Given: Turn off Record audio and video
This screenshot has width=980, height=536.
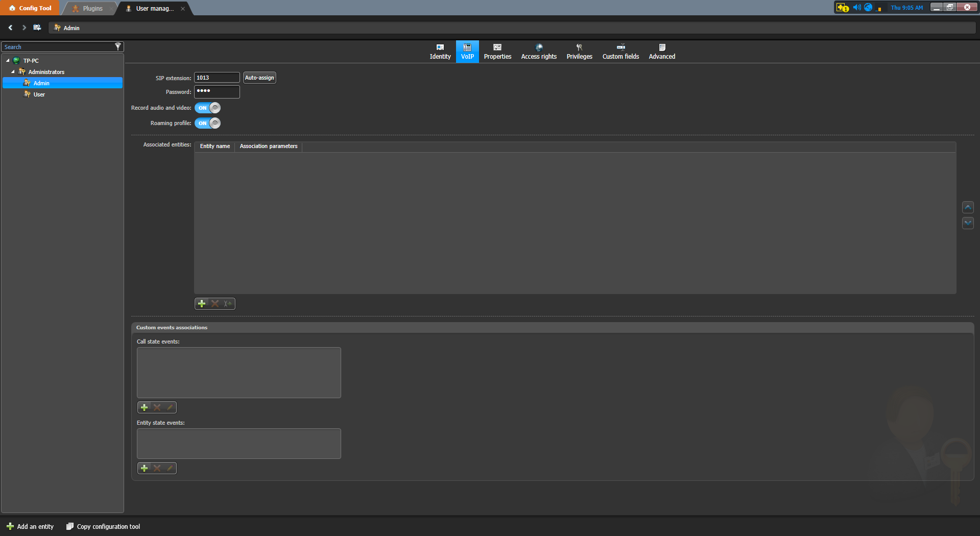Looking at the screenshot, I should [x=208, y=108].
